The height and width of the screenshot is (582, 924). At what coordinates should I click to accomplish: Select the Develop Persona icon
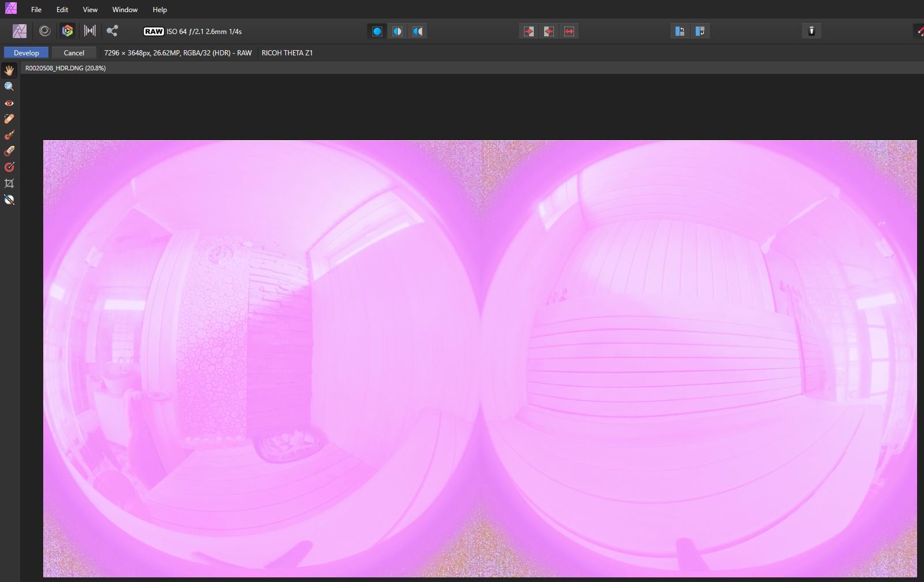(x=67, y=31)
